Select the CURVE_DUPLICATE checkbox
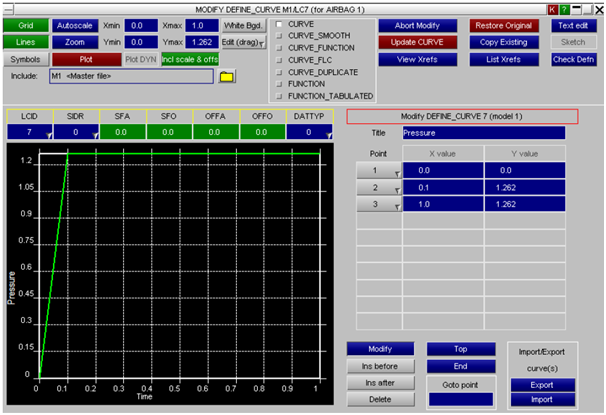The height and width of the screenshot is (415, 606). pyautogui.click(x=279, y=72)
